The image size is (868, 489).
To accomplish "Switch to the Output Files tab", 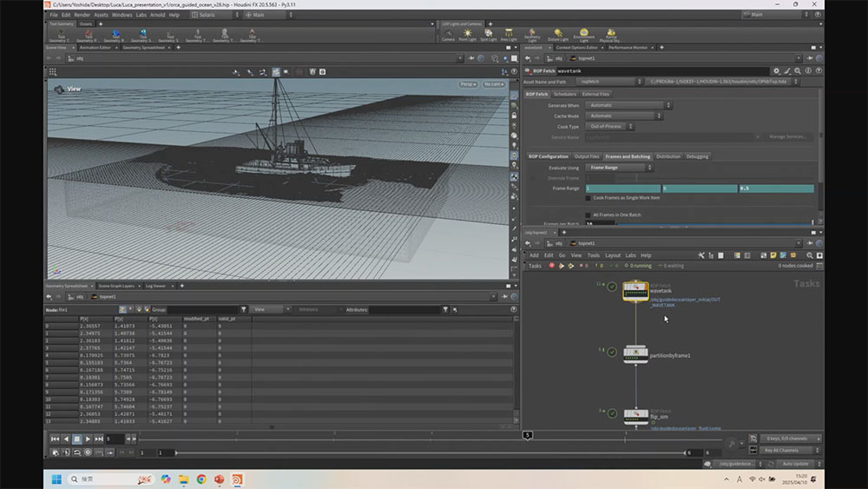I will (x=586, y=156).
